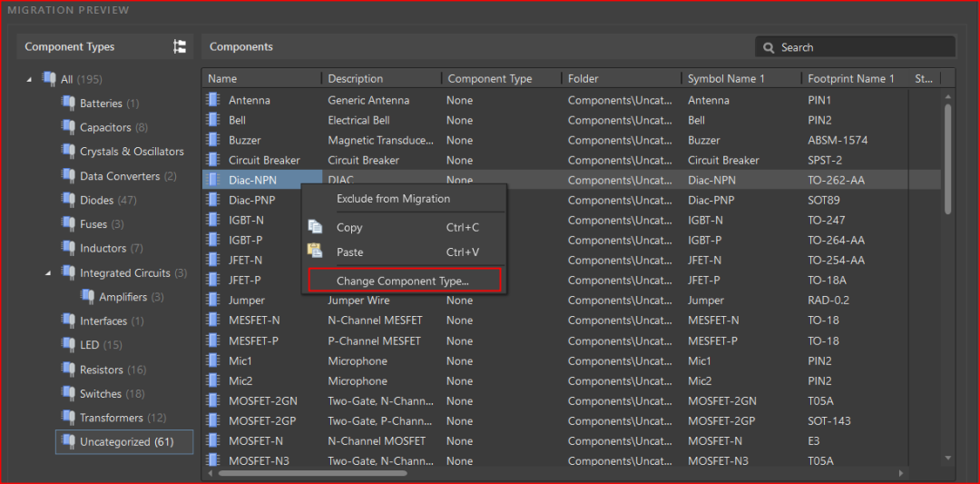Select the Resistors (16) tree item
This screenshot has height=484, width=980.
(113, 370)
